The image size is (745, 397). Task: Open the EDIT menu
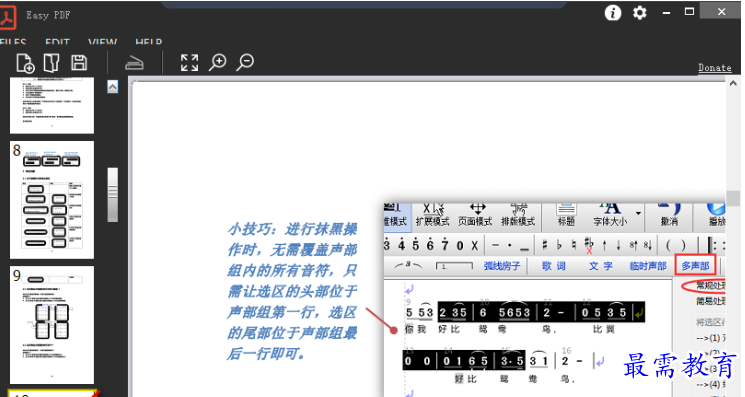tap(57, 42)
